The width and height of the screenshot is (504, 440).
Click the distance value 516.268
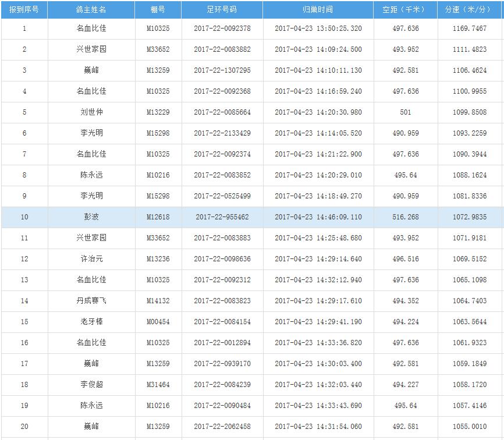[x=405, y=217]
